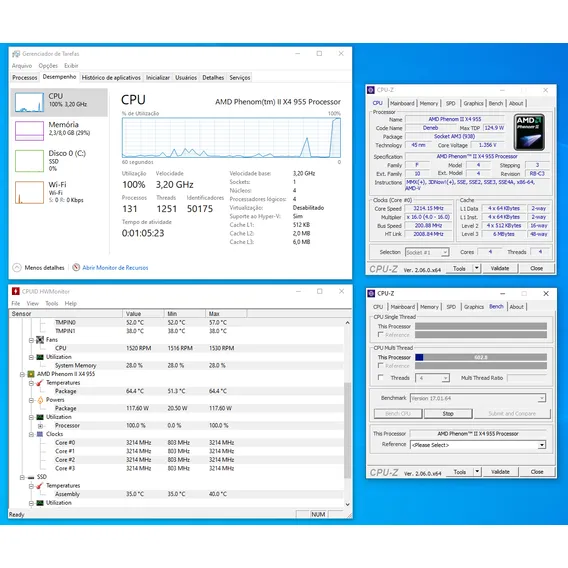Collapse the Powers node in HWMonitor

tap(31, 400)
